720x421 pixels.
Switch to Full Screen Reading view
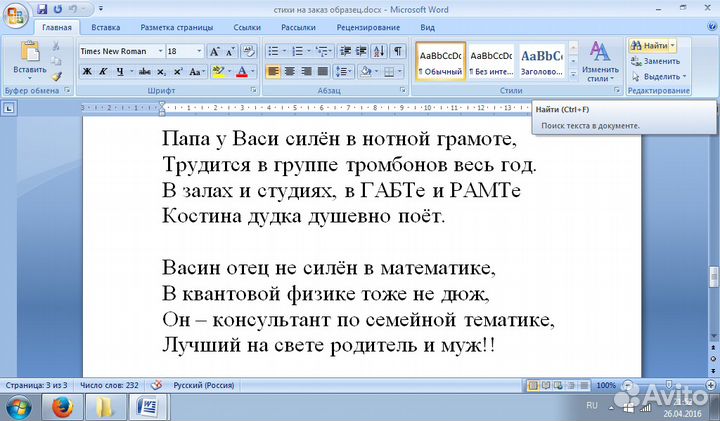[546, 385]
